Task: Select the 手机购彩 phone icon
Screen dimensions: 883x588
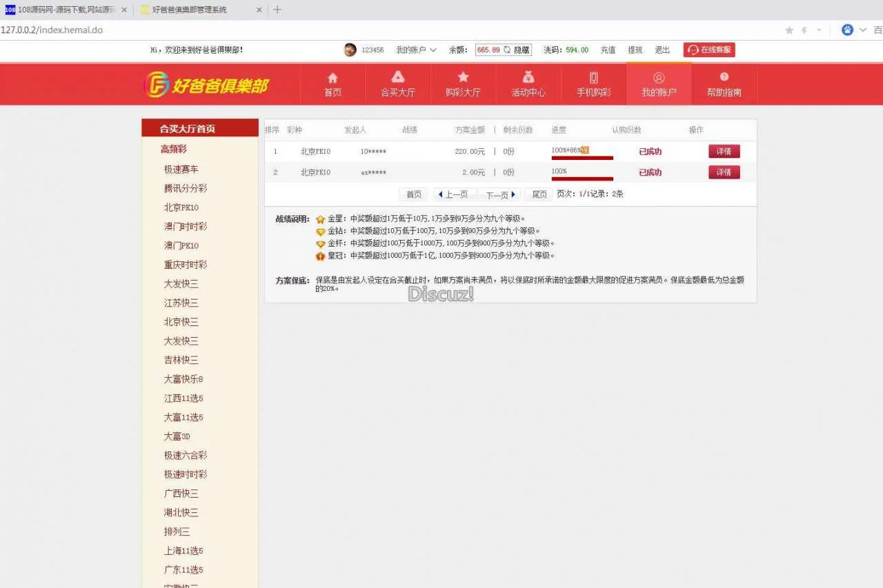Action: click(593, 78)
